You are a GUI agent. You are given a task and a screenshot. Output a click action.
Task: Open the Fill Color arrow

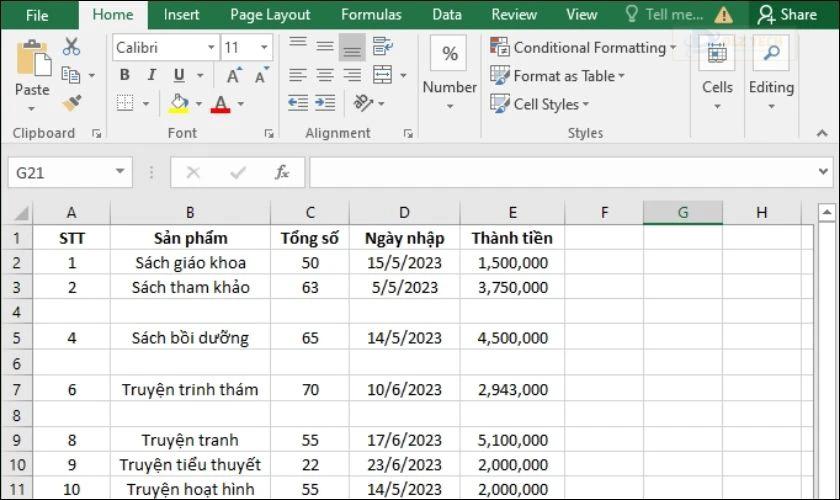point(199,103)
